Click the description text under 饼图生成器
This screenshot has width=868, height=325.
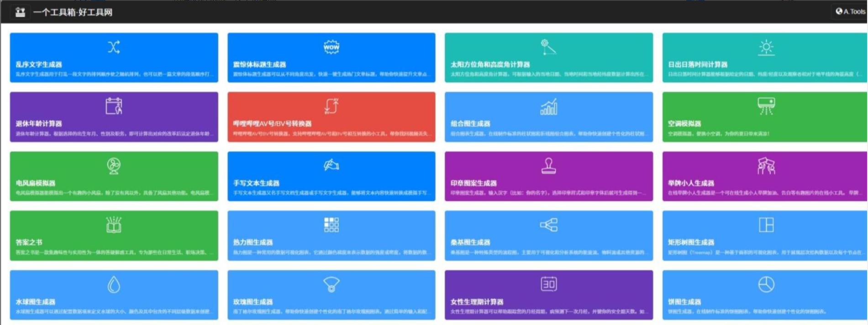click(x=747, y=312)
